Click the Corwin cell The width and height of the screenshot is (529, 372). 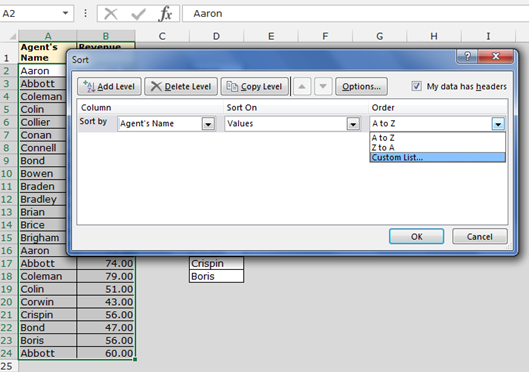click(x=48, y=302)
